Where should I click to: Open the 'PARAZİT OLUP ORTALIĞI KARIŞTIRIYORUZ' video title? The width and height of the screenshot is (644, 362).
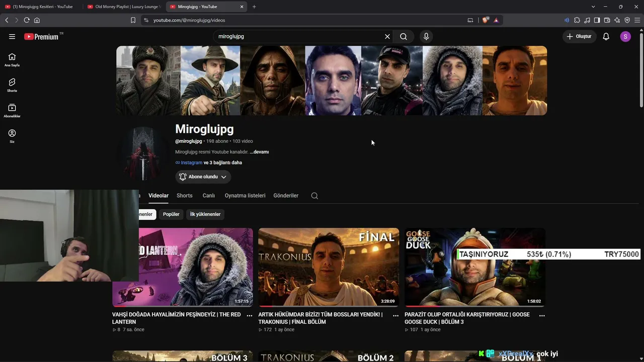(467, 318)
